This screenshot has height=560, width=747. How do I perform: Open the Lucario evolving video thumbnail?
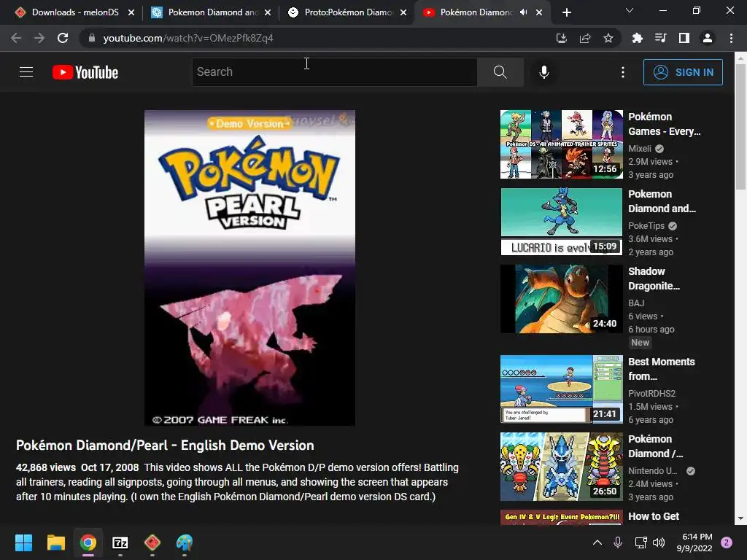point(561,222)
